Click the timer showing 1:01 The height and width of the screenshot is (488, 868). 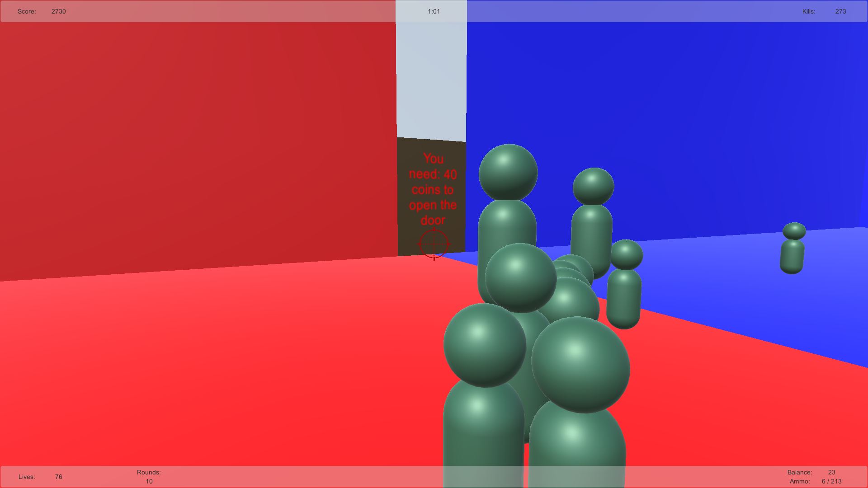[x=434, y=11]
